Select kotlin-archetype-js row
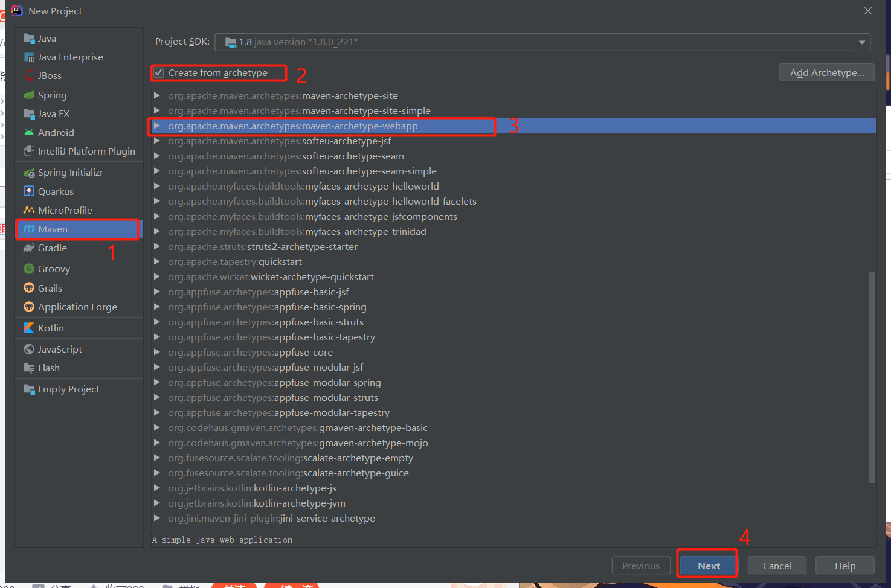 point(513,488)
